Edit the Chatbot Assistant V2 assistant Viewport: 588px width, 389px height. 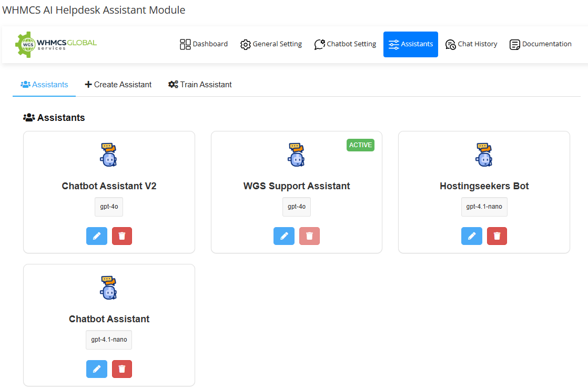(x=97, y=236)
